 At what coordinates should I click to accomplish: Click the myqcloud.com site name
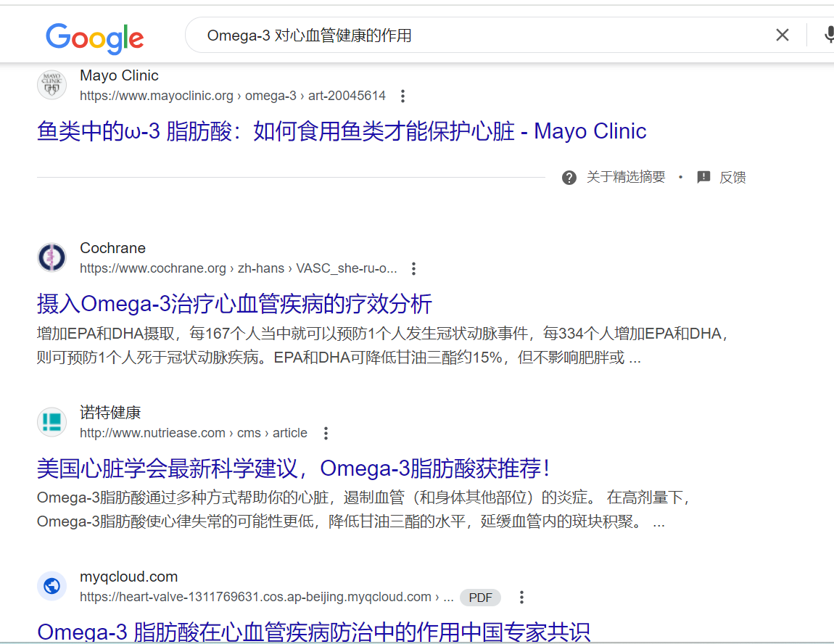click(x=128, y=577)
